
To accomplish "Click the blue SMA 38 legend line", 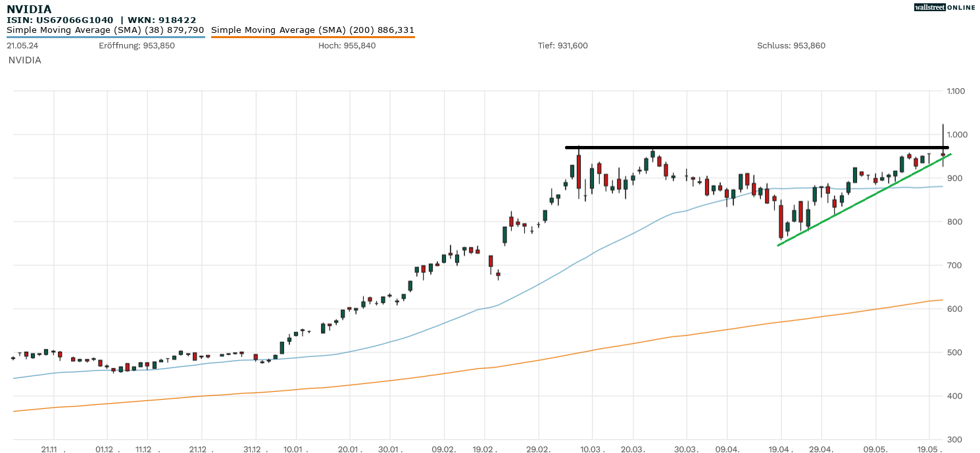I will pos(105,37).
